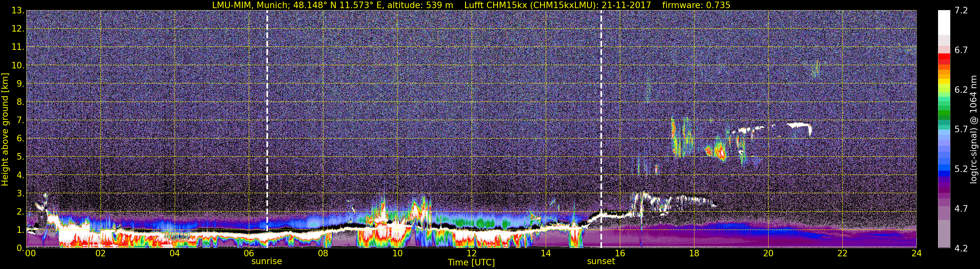Click the height axis tick '7.'
Screen dimensions: 980x269
pyautogui.click(x=20, y=120)
